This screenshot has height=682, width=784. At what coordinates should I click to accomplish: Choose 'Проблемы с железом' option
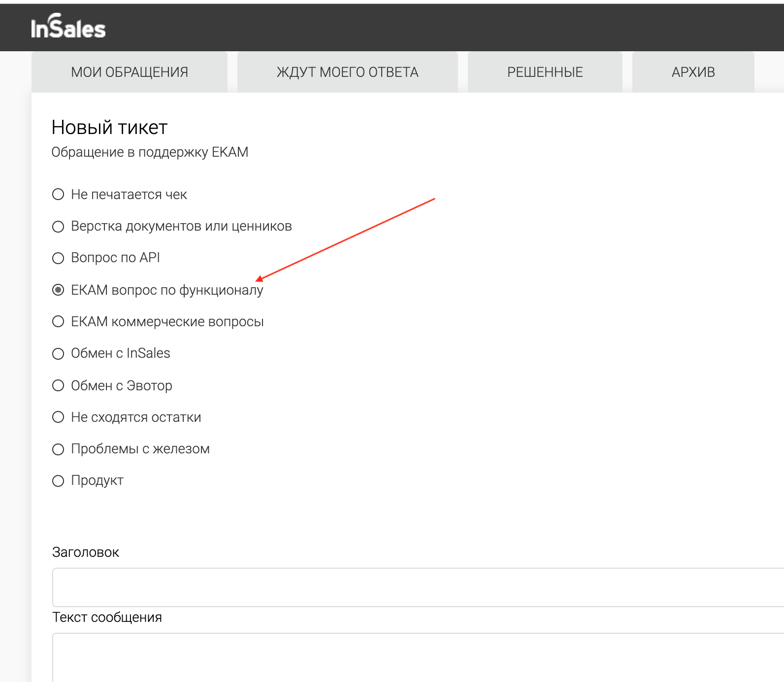click(58, 449)
